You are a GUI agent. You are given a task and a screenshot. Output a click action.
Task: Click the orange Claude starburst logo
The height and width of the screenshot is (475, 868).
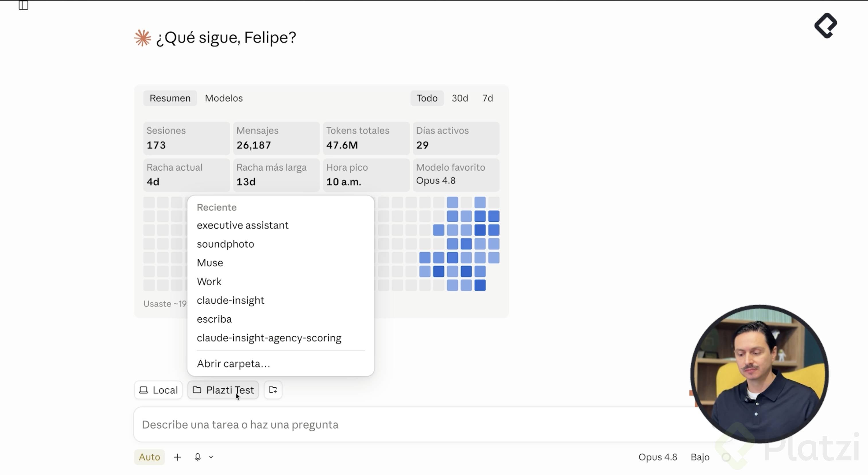[143, 38]
